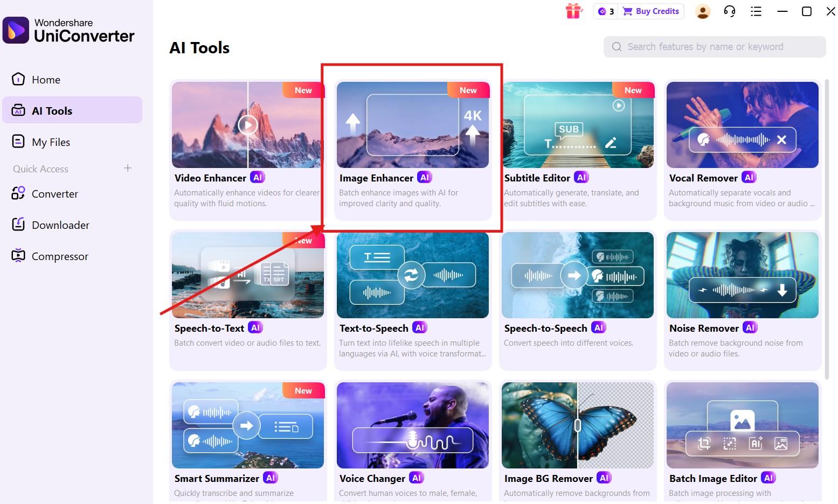The height and width of the screenshot is (504, 838).
Task: Click the Converter sidebar icon
Action: pyautogui.click(x=18, y=193)
